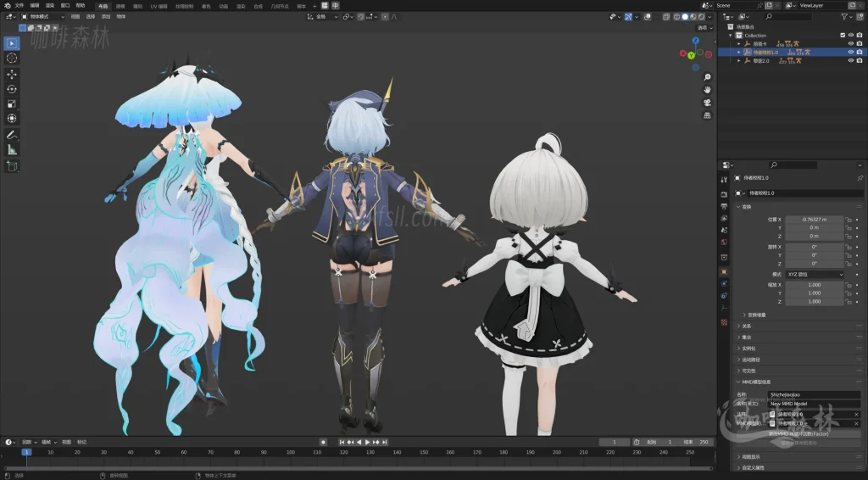This screenshot has width=868, height=480.
Task: Expand the selected 1.0 armature row
Action: coord(739,52)
